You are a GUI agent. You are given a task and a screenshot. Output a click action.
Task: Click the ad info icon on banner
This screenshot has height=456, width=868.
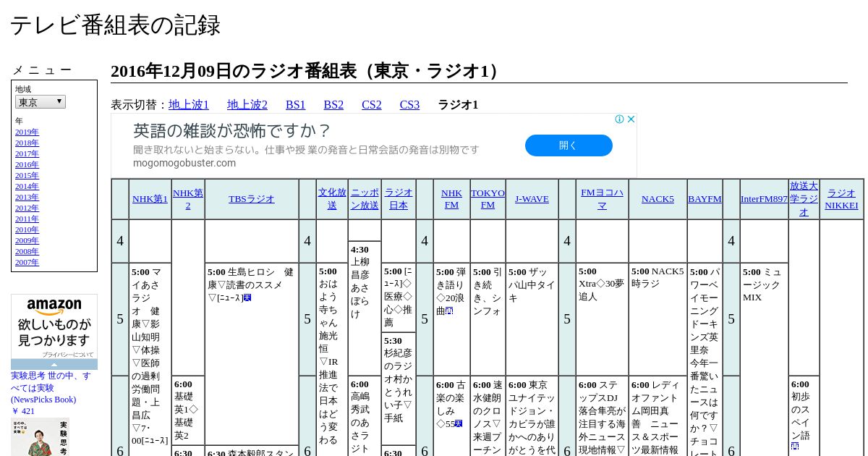click(619, 119)
